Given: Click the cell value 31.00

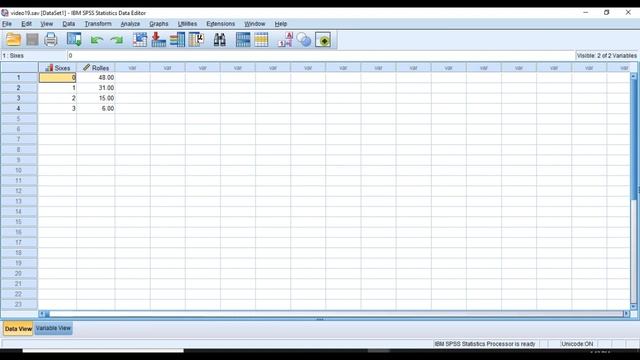Looking at the screenshot, I should [x=96, y=88].
